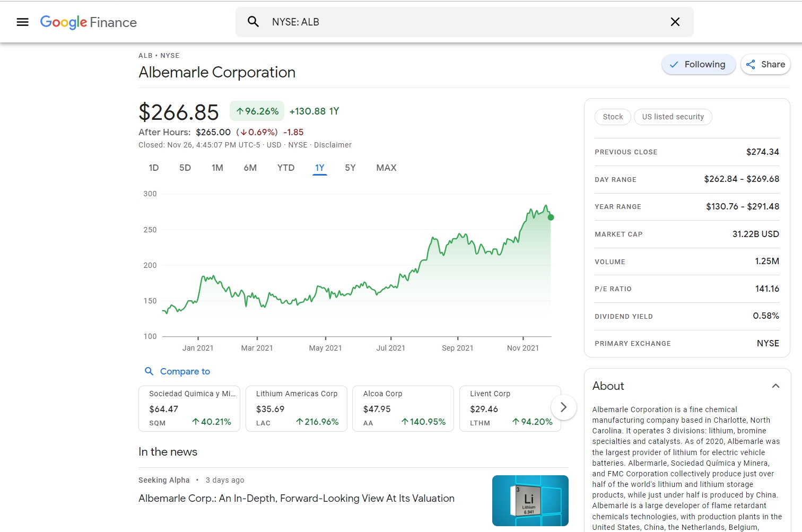The image size is (802, 532).
Task: Select the 5D time range tab
Action: click(x=185, y=168)
